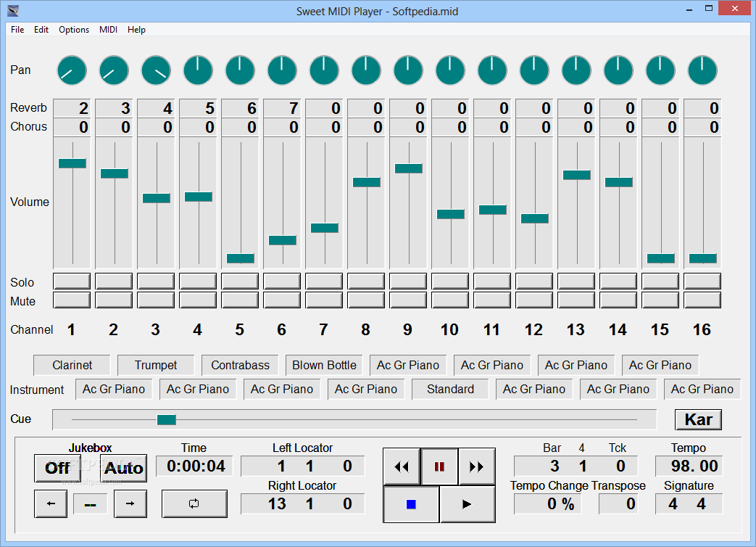Viewport: 756px width, 547px height.
Task: Click the channel 9 volume fader
Action: (408, 168)
